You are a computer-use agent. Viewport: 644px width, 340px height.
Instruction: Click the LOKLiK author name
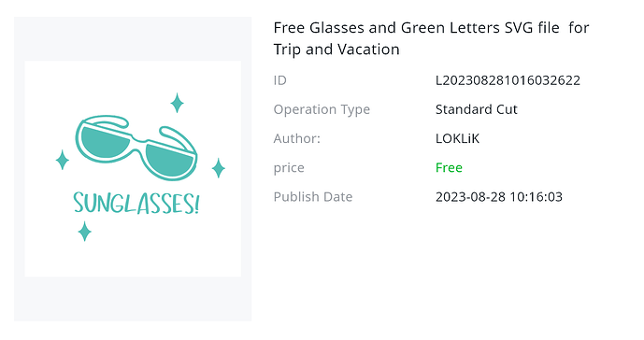click(x=457, y=139)
